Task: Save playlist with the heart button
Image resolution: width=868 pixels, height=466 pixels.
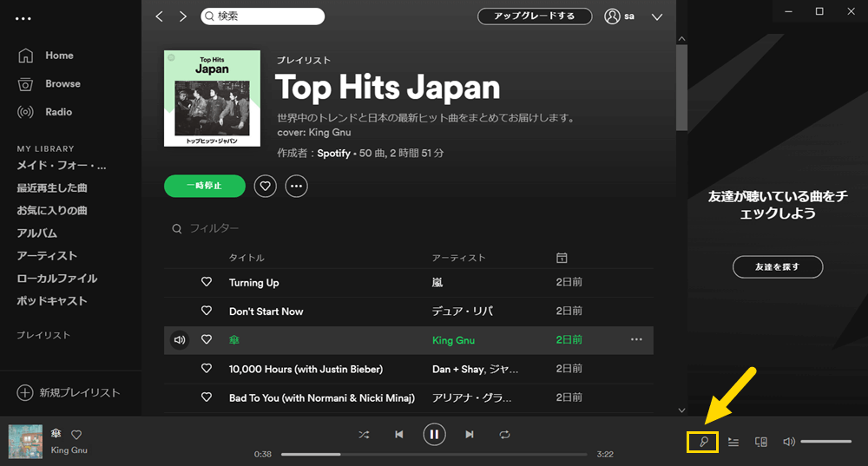Action: pyautogui.click(x=265, y=186)
